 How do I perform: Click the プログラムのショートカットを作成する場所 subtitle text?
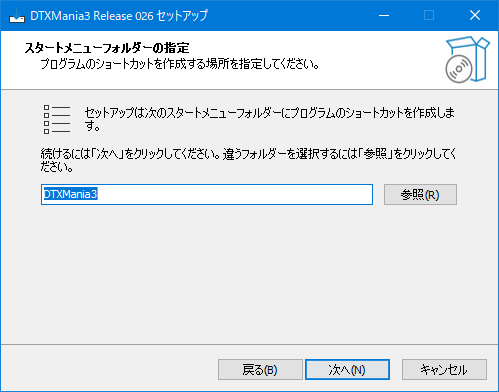point(180,64)
